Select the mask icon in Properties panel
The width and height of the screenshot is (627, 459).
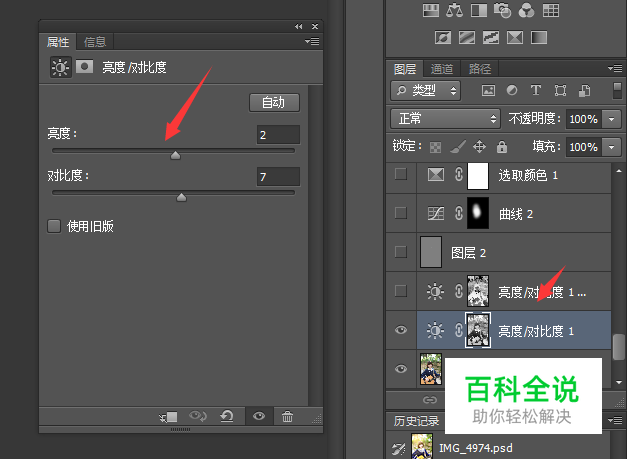pos(84,66)
